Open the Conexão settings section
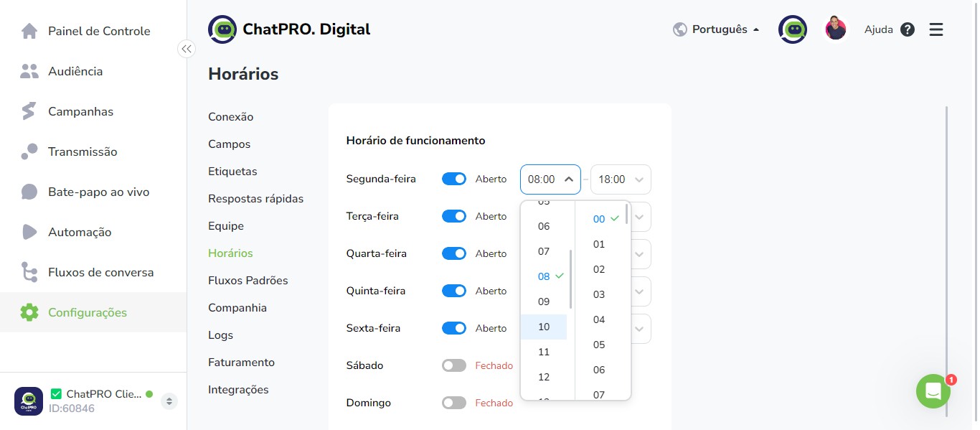 click(x=230, y=117)
